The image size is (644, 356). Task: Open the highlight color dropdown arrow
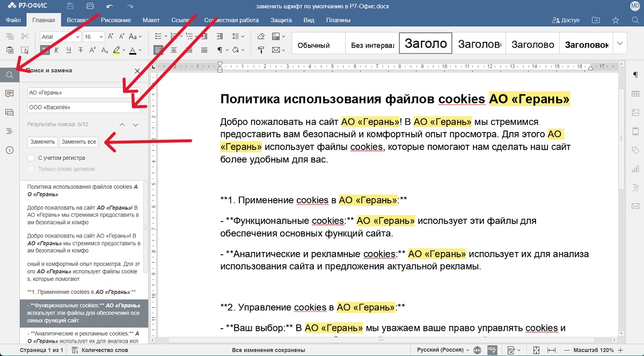point(125,50)
